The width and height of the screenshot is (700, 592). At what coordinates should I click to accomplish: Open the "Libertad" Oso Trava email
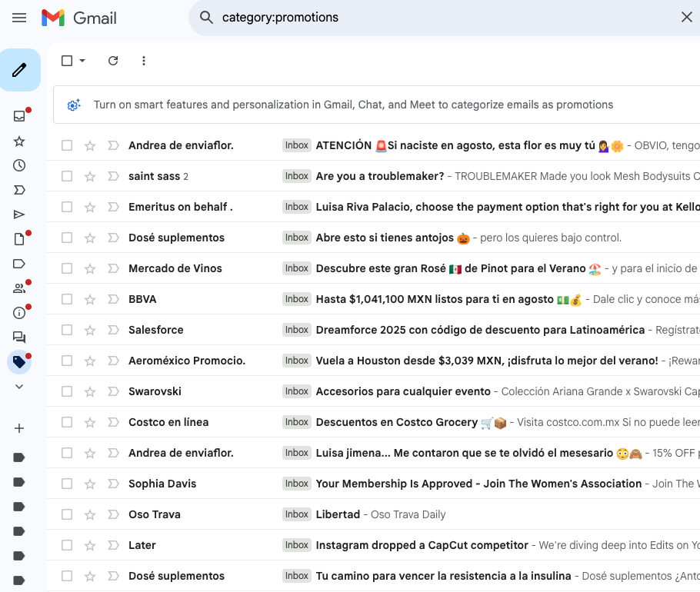pyautogui.click(x=338, y=514)
